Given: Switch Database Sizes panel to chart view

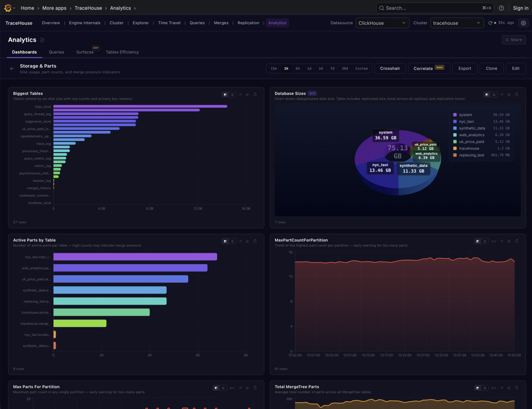Looking at the screenshot, I should click(487, 95).
